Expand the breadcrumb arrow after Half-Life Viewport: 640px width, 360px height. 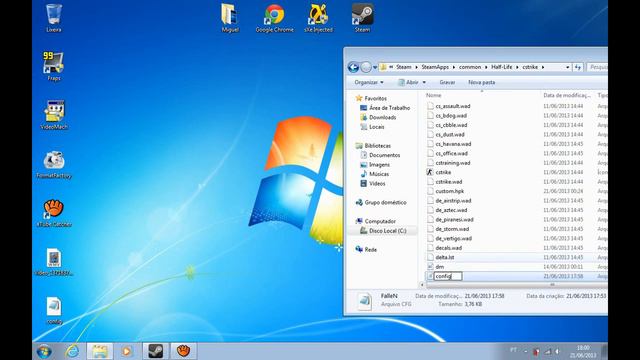pos(517,67)
